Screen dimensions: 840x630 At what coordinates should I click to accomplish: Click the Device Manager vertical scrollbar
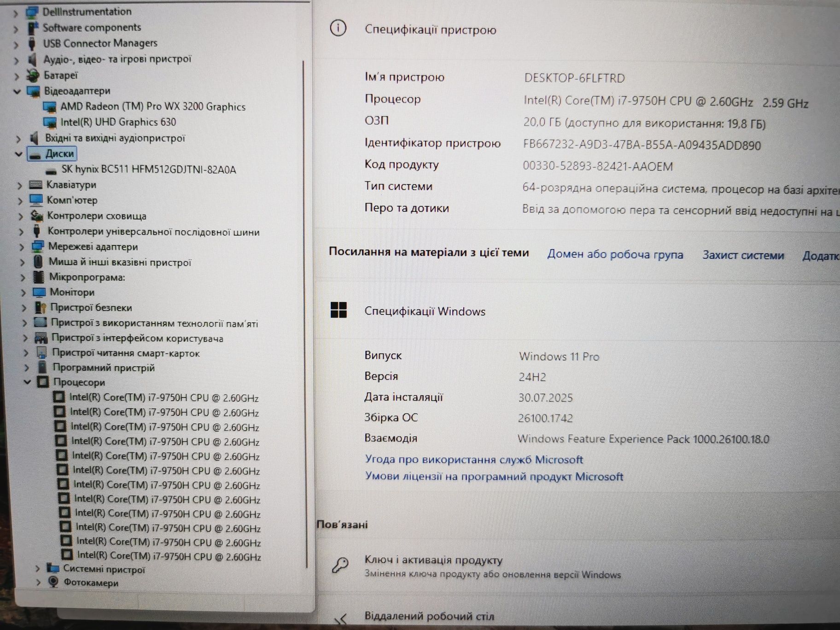pos(305,313)
